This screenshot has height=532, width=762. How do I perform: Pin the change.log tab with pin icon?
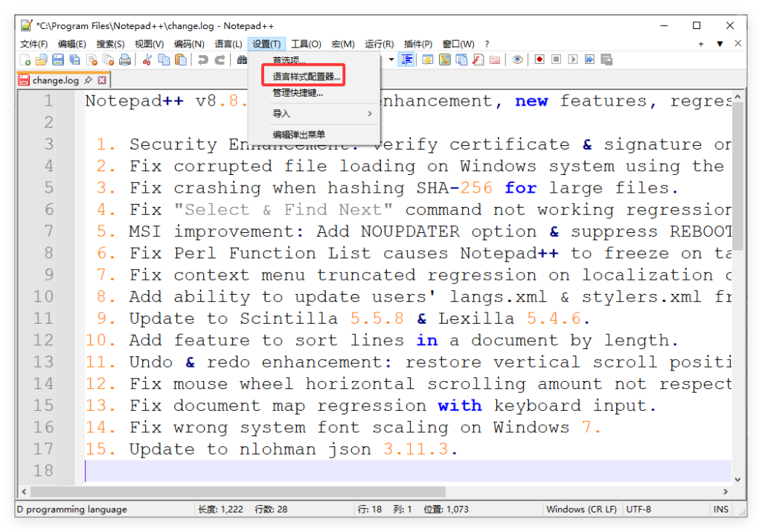click(88, 80)
